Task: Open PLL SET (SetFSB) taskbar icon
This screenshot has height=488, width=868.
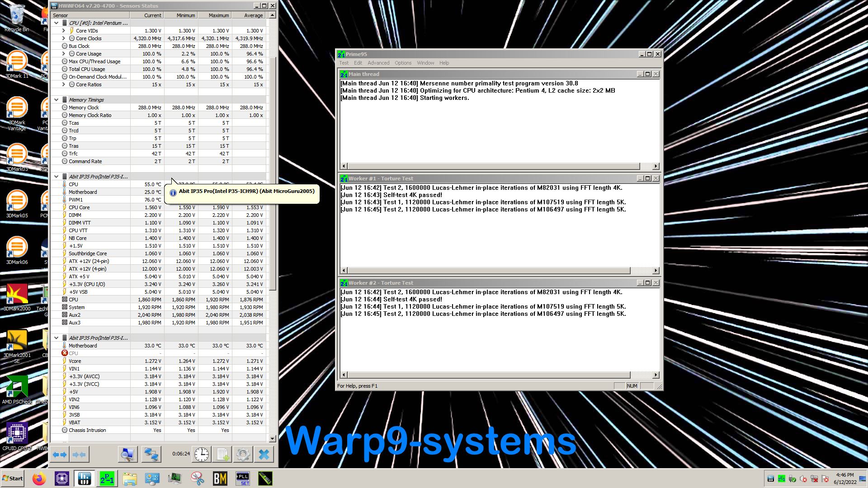Action: (243, 479)
